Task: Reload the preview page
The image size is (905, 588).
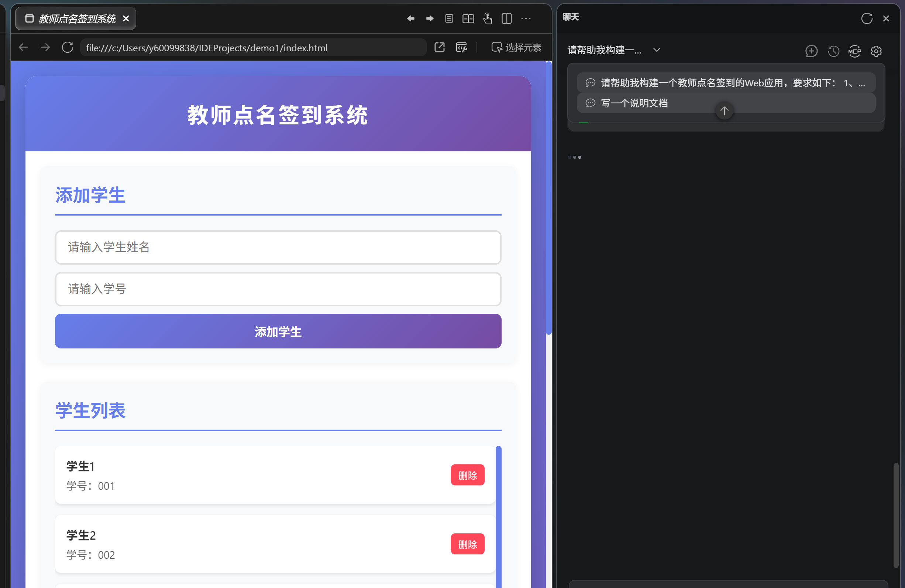Action: [x=68, y=48]
